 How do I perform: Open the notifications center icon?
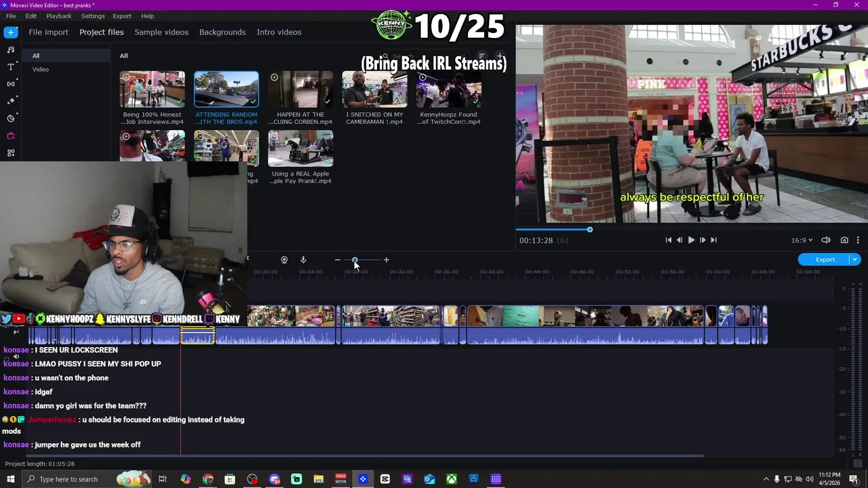tap(854, 479)
